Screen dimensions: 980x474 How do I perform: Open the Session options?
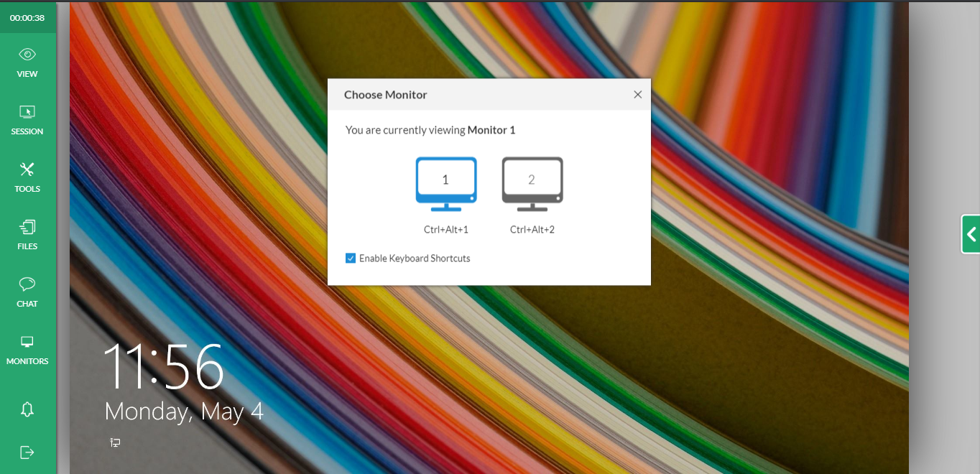pyautogui.click(x=27, y=120)
